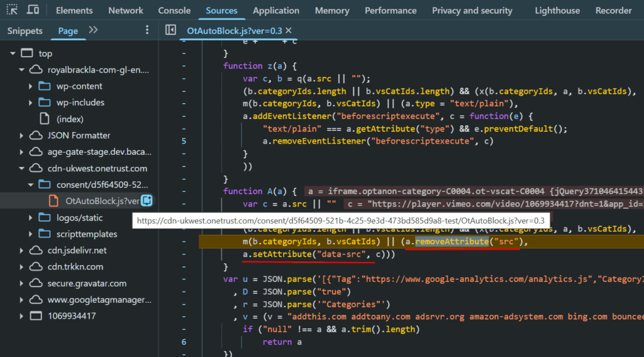Screen dimensions: 644x357
Task: Toggle the navigator sidebar panel icon
Action: pos(170,30)
